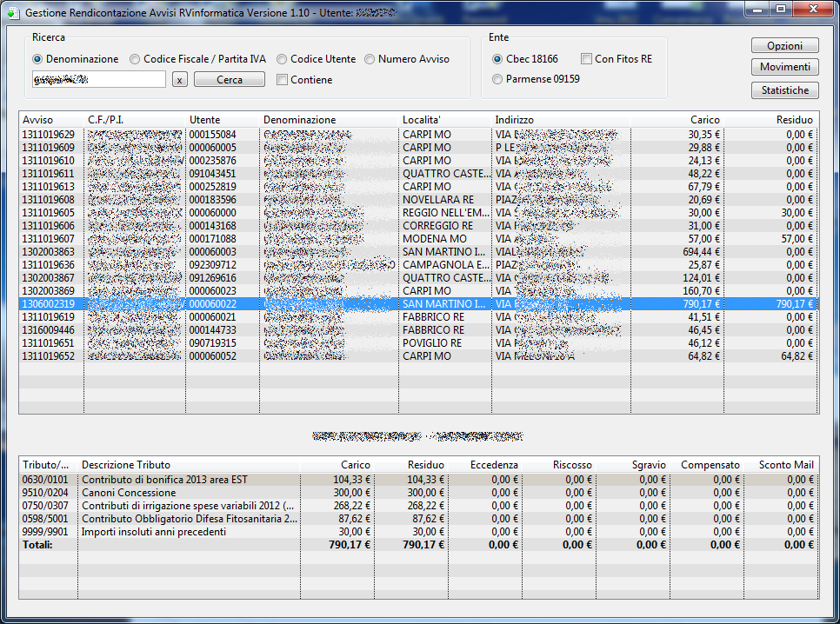Select the row for avviso 1311019605
840x624 pixels.
[418, 213]
